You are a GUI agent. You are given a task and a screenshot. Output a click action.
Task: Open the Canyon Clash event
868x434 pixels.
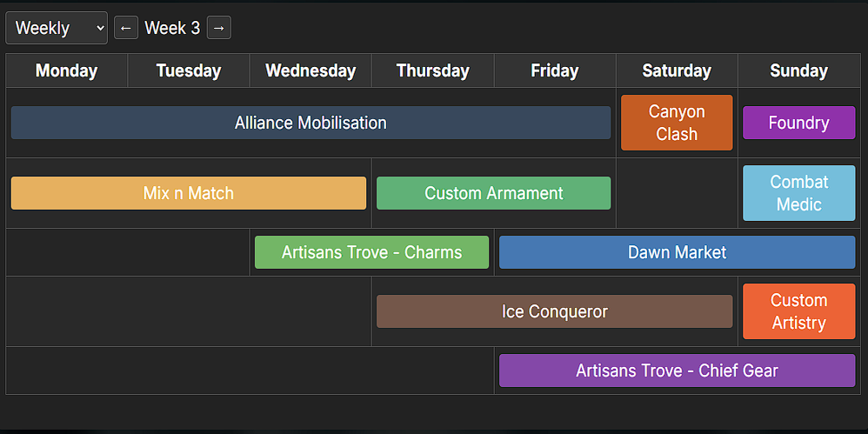(x=677, y=123)
